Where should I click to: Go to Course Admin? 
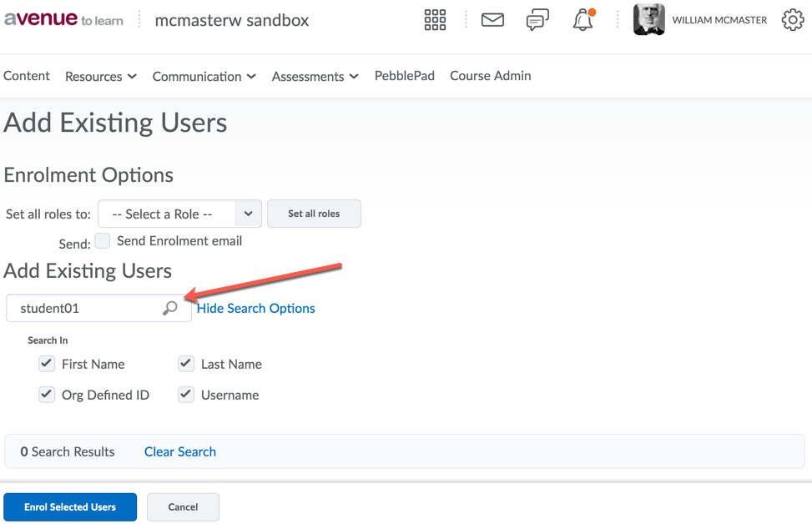(x=490, y=76)
